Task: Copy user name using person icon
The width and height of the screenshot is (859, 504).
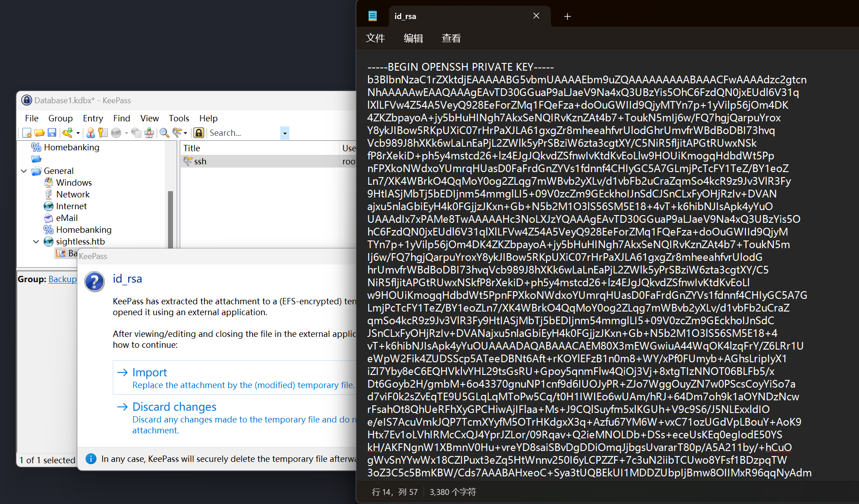Action: click(x=91, y=133)
